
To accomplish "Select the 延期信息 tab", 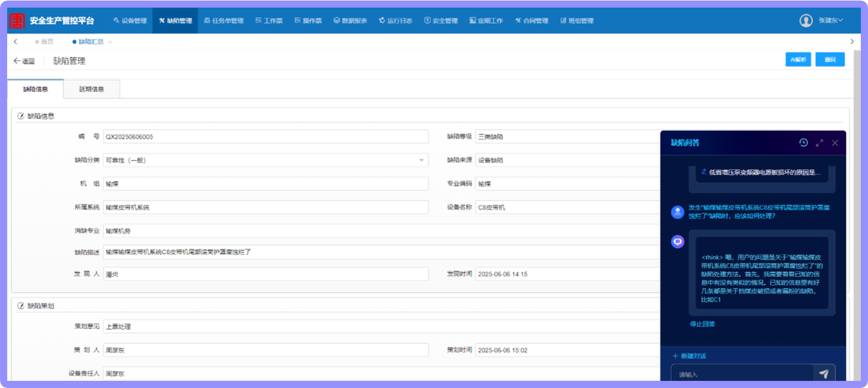I will click(92, 89).
